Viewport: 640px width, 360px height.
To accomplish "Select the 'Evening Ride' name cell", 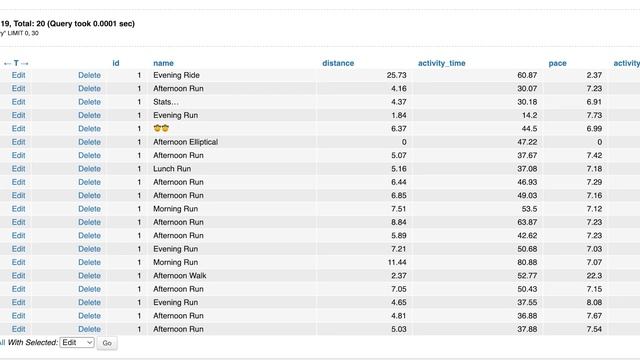I will pyautogui.click(x=176, y=75).
